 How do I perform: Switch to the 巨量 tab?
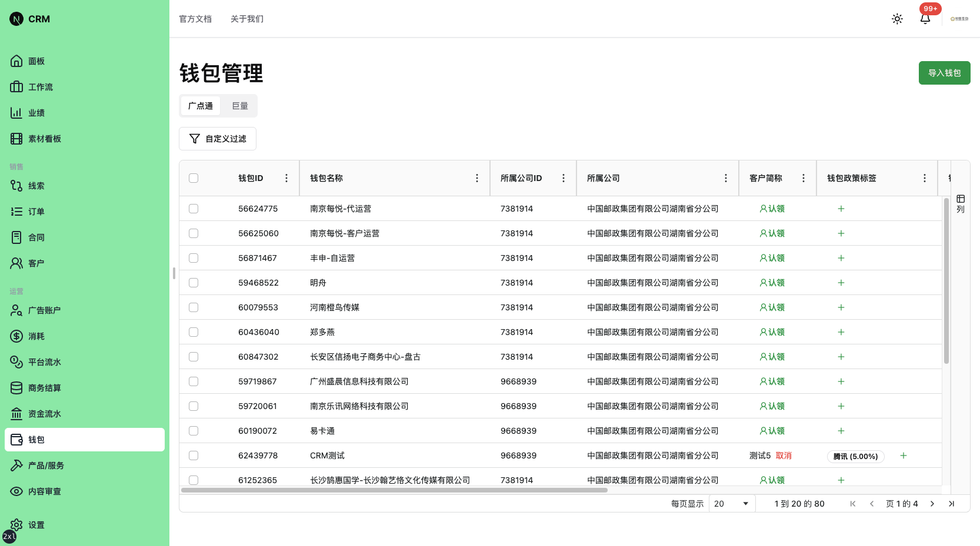(239, 105)
